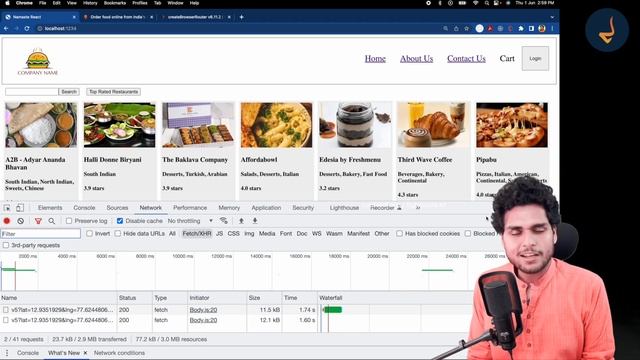Select checkbox of the 11.5 kB request

[6, 310]
